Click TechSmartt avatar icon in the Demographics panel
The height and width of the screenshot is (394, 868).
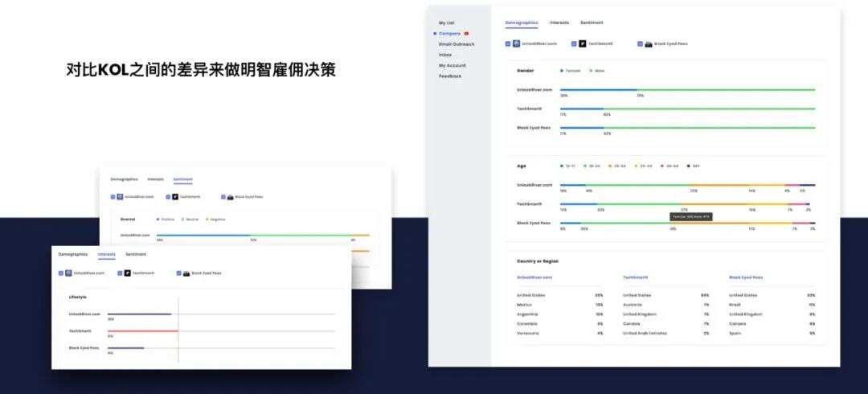coord(583,43)
